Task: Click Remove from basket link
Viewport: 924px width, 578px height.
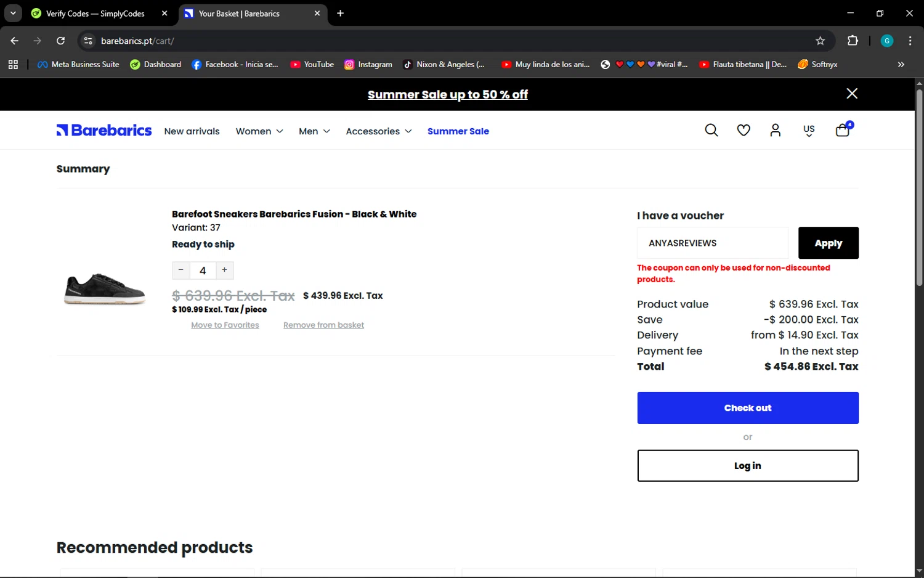Action: click(x=323, y=325)
